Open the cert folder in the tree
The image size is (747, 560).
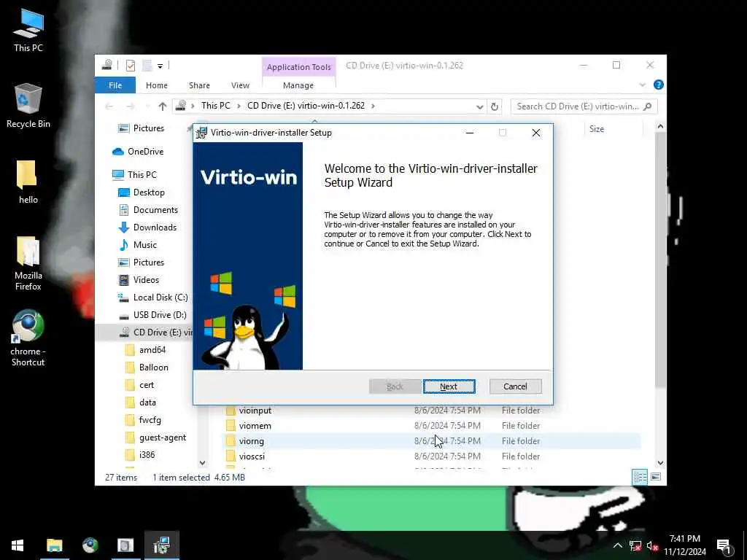(146, 385)
